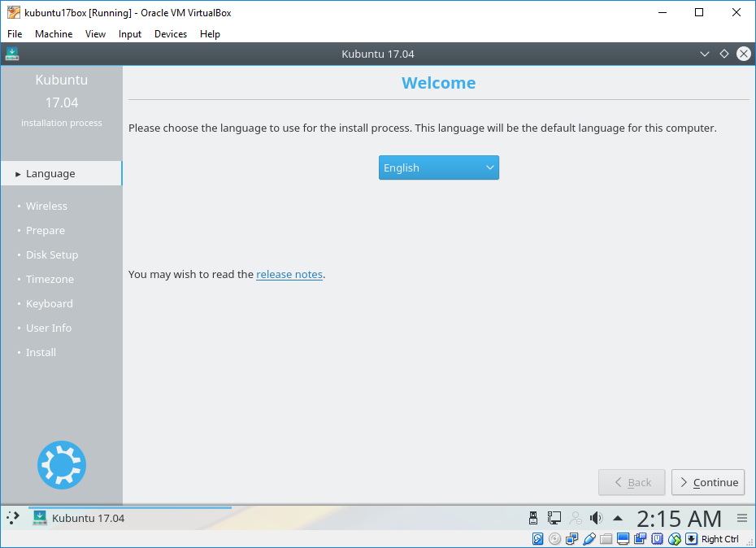The width and height of the screenshot is (756, 548).
Task: Click VirtualBox hard disk activity icon
Action: (537, 539)
